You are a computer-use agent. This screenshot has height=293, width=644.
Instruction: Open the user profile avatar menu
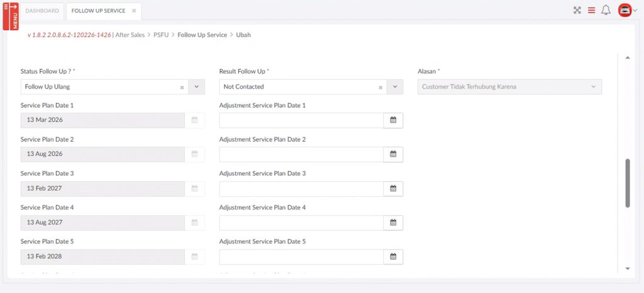click(x=625, y=10)
